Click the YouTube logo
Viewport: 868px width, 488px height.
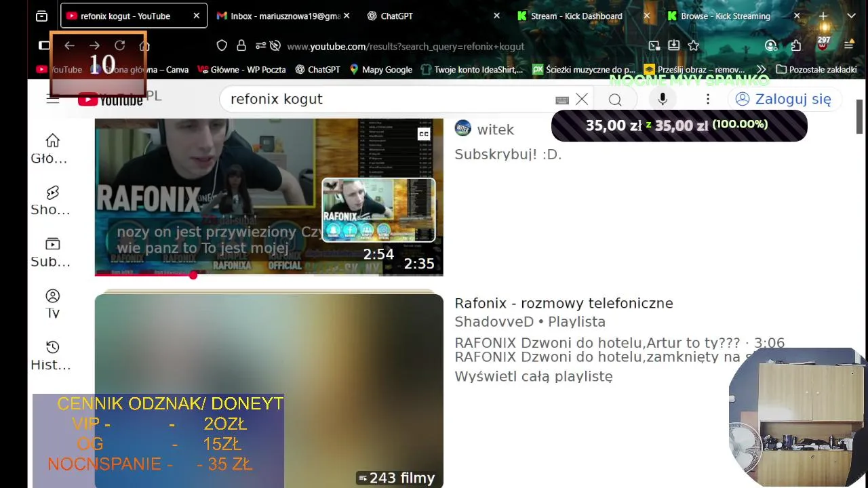click(110, 100)
